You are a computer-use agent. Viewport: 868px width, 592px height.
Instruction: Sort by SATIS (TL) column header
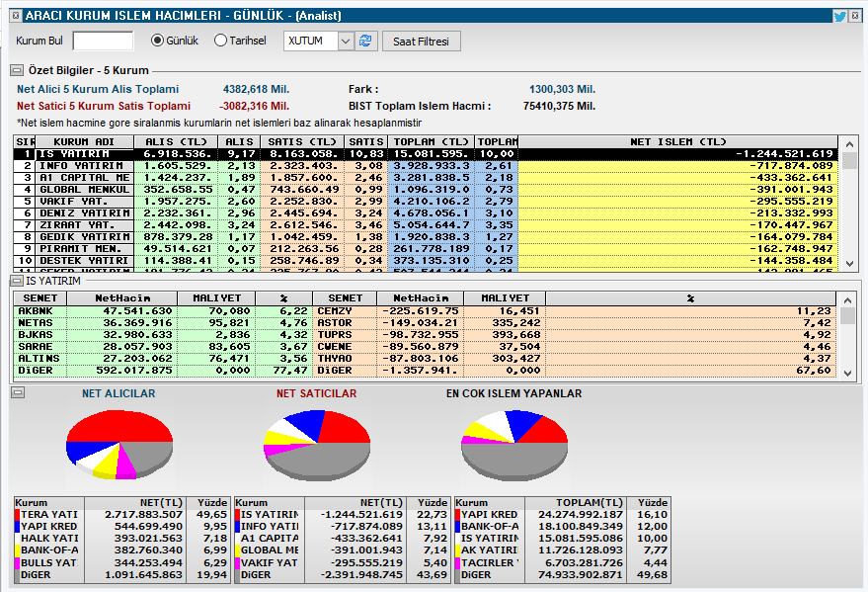[302, 141]
